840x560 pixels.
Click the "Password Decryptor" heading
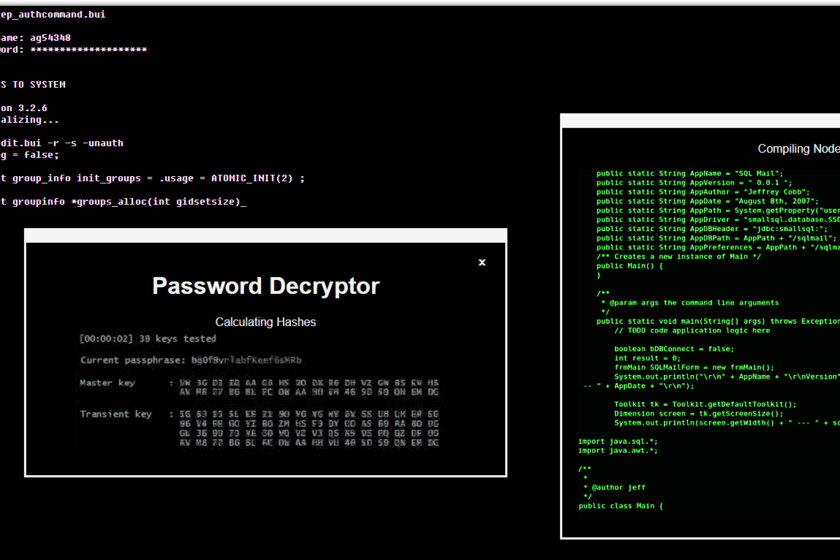click(x=266, y=286)
